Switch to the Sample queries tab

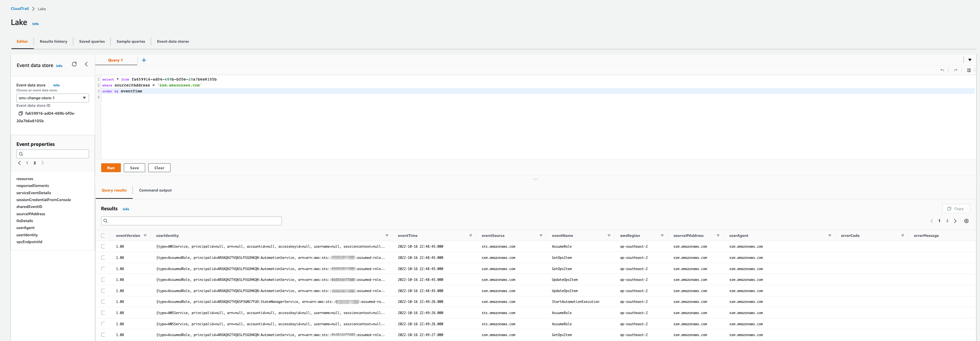click(130, 41)
